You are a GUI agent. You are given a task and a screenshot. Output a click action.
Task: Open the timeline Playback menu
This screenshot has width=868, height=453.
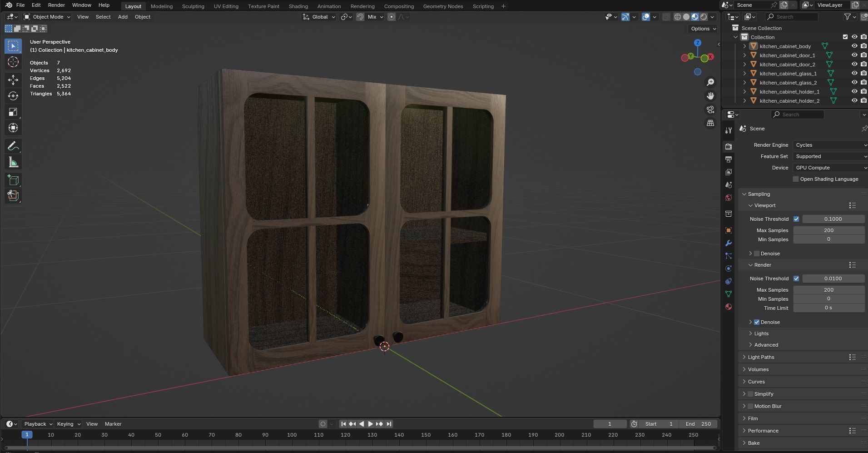(x=38, y=424)
